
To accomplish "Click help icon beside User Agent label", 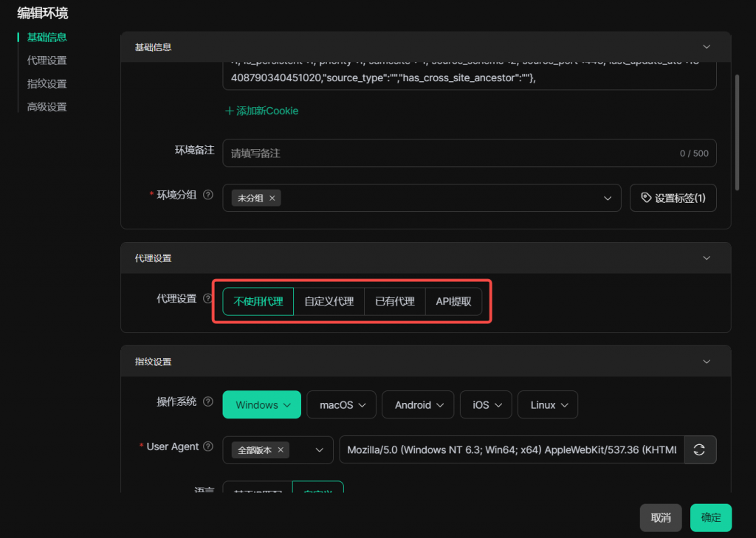I will pyautogui.click(x=208, y=446).
